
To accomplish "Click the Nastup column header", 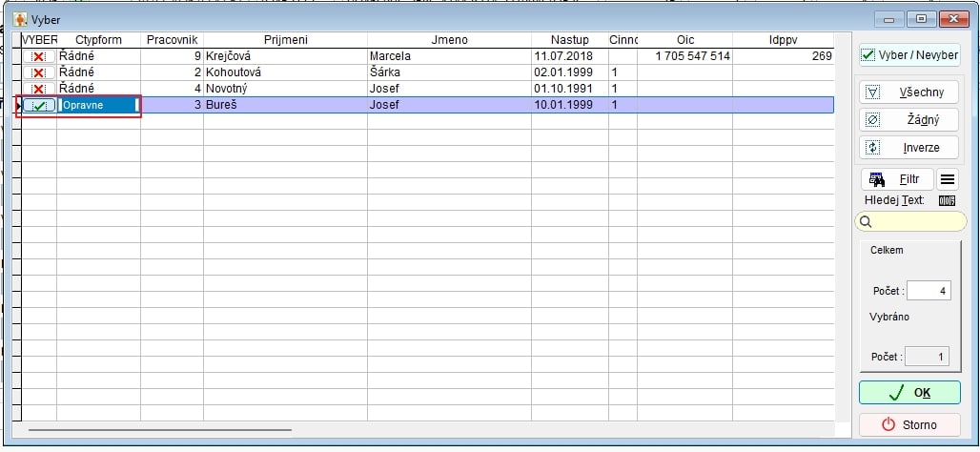I will pos(569,40).
